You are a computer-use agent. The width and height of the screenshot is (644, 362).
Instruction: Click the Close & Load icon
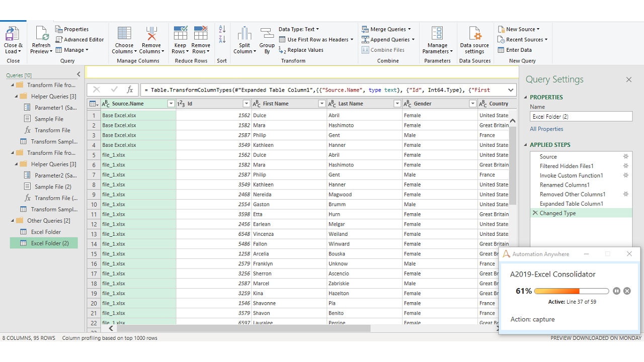pos(12,34)
